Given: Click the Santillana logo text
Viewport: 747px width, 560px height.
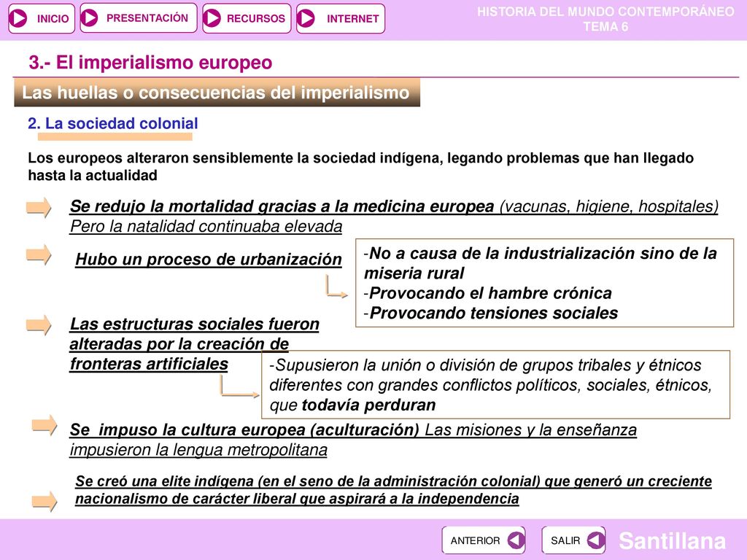Looking at the screenshot, I should 672,541.
